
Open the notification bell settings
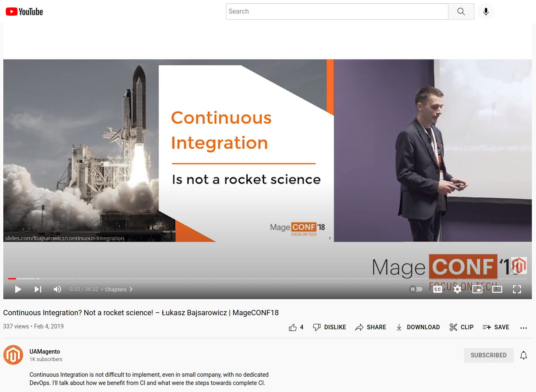point(524,355)
